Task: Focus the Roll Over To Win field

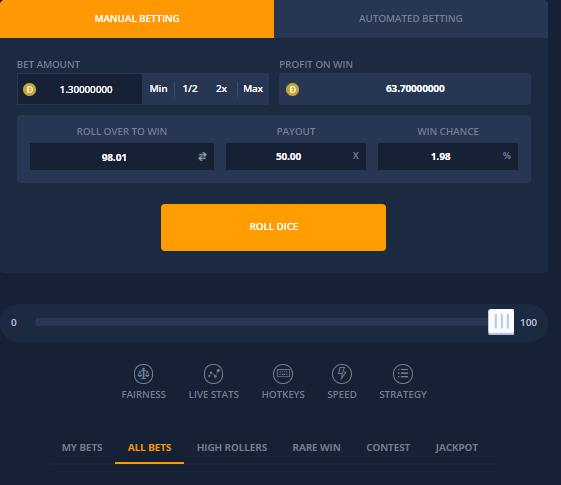Action: 122,157
